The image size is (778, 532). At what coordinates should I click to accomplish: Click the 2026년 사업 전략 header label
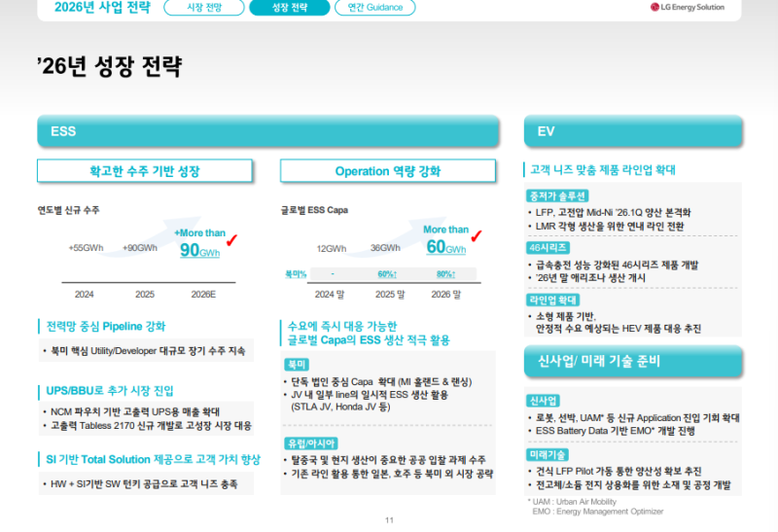coord(89,8)
